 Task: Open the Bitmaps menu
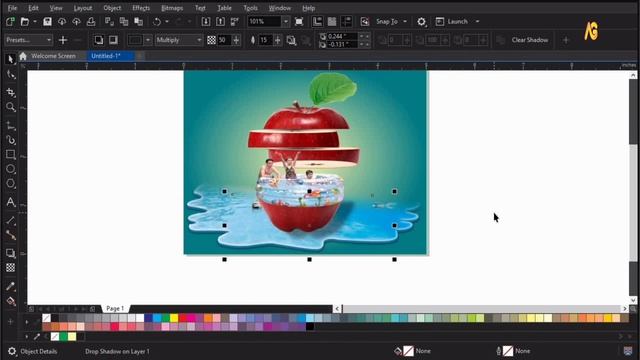[172, 8]
